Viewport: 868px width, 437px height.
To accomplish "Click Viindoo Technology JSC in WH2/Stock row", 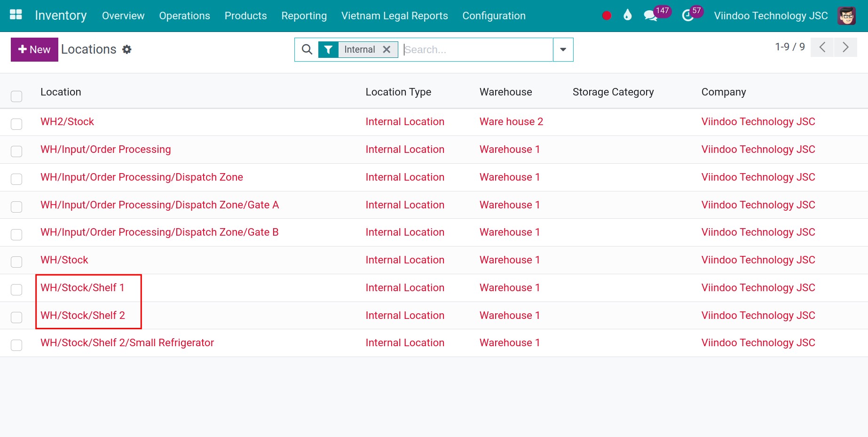I will tap(758, 121).
